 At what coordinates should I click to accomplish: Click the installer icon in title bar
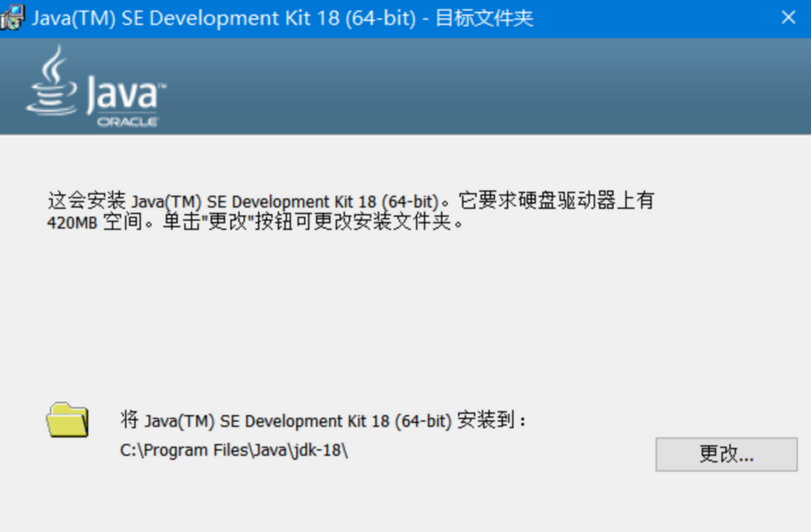point(12,17)
